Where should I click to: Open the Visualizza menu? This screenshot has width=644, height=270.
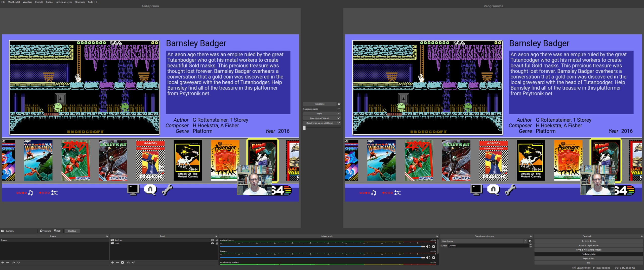(27, 2)
